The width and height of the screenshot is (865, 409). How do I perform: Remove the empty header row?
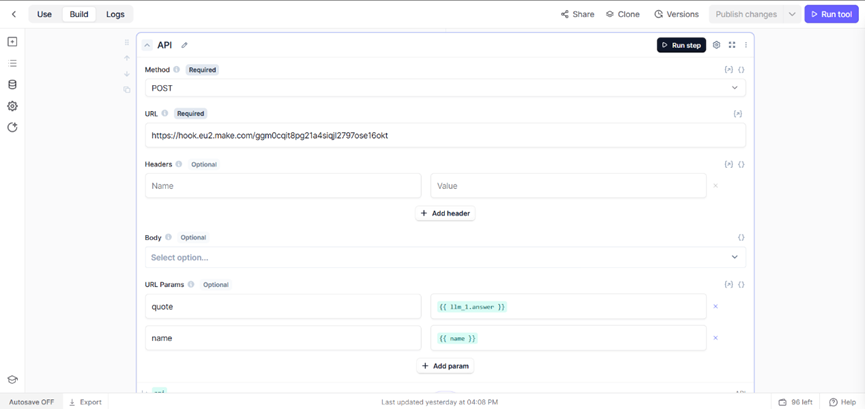coord(716,186)
